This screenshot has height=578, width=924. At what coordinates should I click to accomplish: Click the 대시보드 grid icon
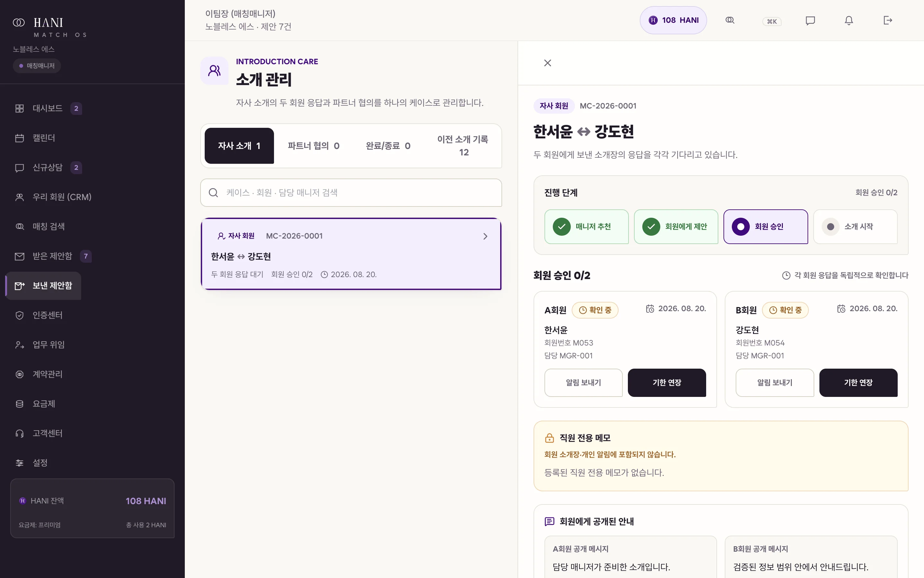tap(20, 109)
